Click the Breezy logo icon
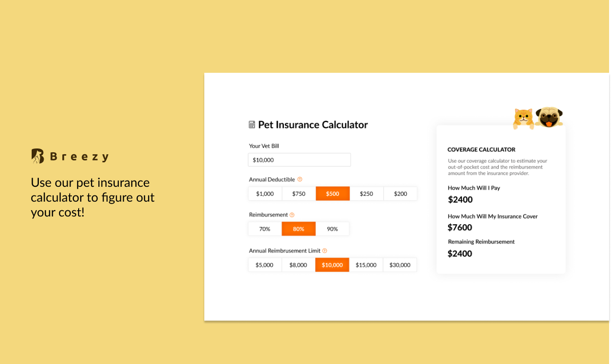The width and height of the screenshot is (611, 364). click(x=37, y=156)
